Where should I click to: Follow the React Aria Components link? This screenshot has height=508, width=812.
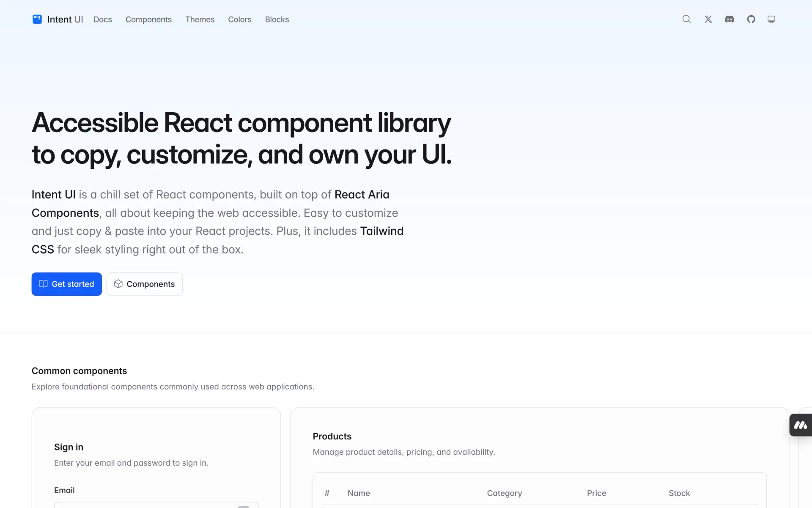(362, 194)
